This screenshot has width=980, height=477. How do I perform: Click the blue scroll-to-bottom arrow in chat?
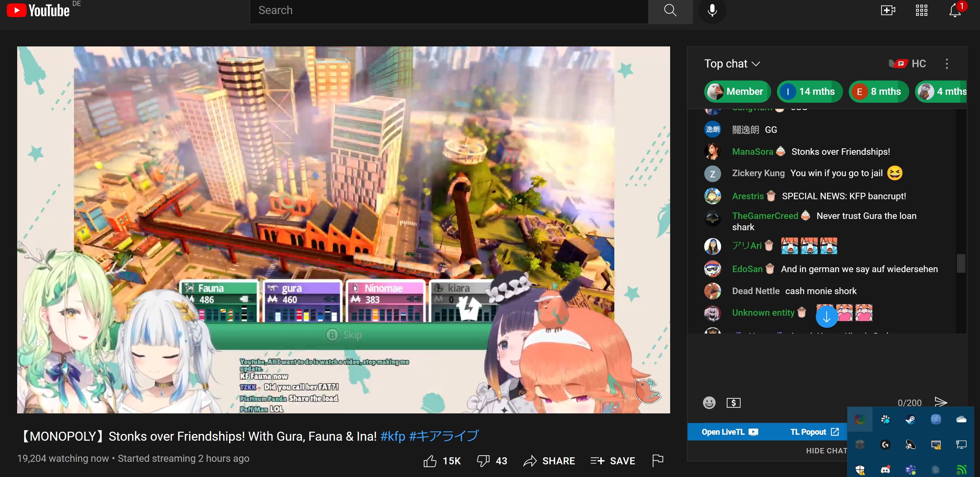tap(826, 316)
